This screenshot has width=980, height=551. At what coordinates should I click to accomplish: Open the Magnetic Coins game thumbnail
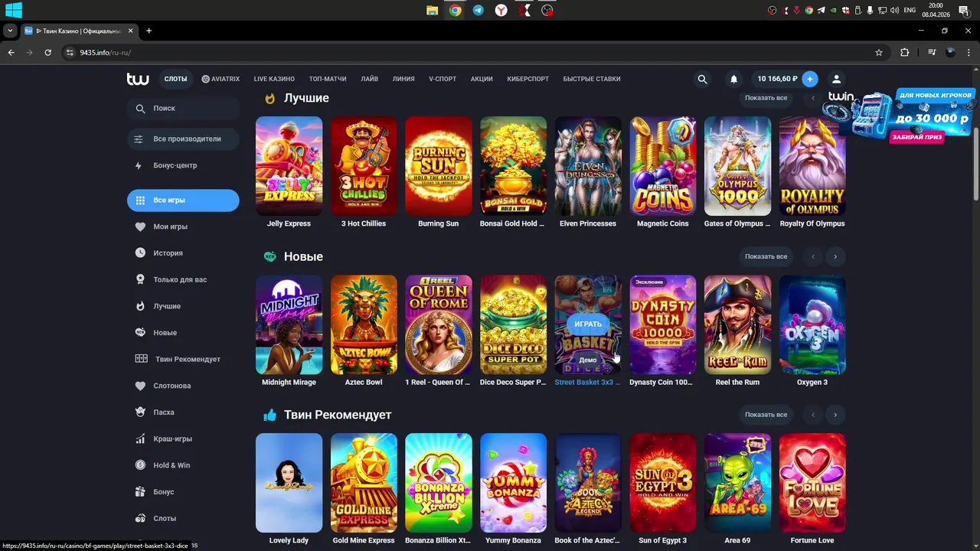[x=663, y=166]
